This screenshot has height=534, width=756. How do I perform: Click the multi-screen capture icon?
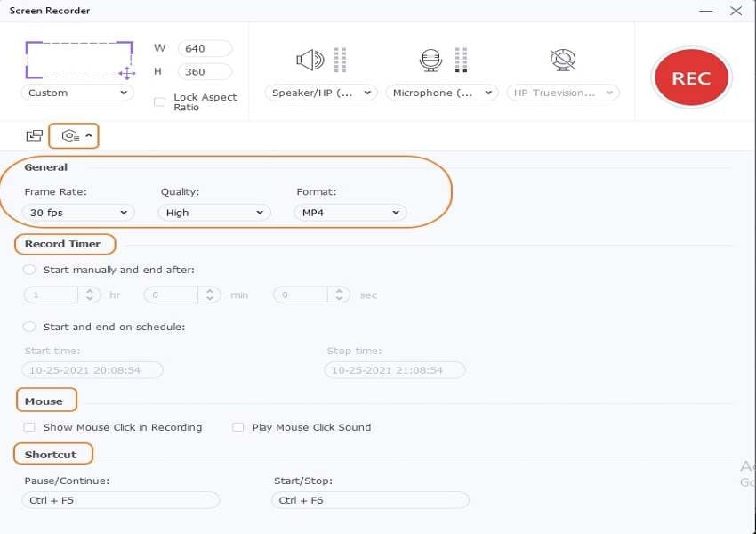(x=34, y=135)
